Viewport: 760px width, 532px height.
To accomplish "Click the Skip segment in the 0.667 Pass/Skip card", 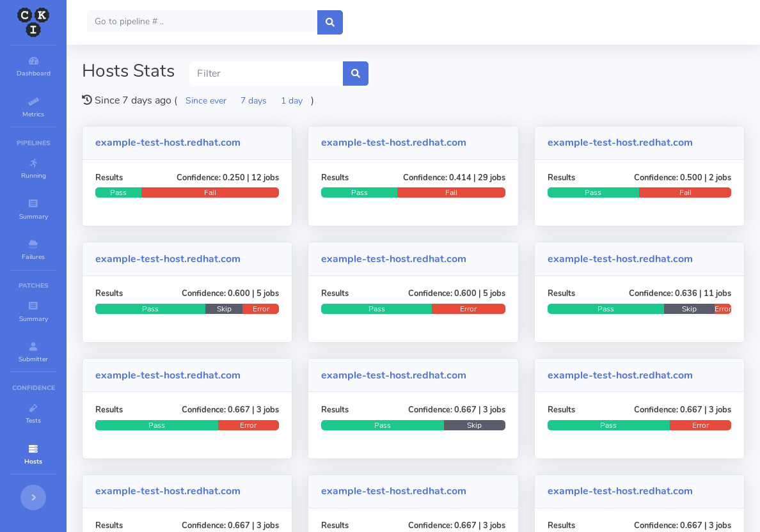I will (475, 425).
